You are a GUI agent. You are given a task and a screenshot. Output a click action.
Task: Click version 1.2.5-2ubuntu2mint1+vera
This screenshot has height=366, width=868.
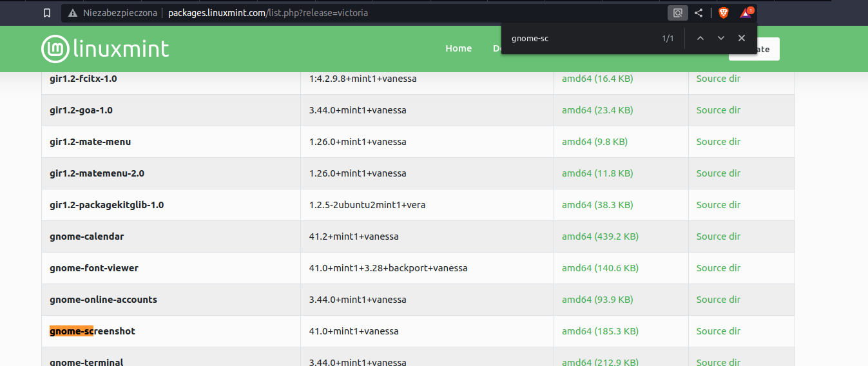click(367, 205)
